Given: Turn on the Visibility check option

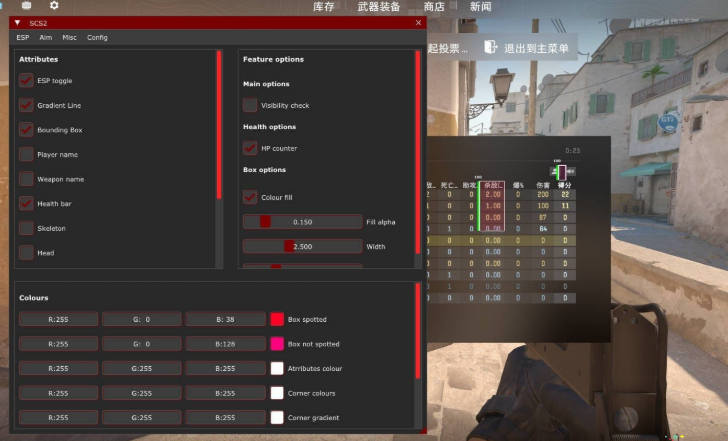Looking at the screenshot, I should coord(250,105).
